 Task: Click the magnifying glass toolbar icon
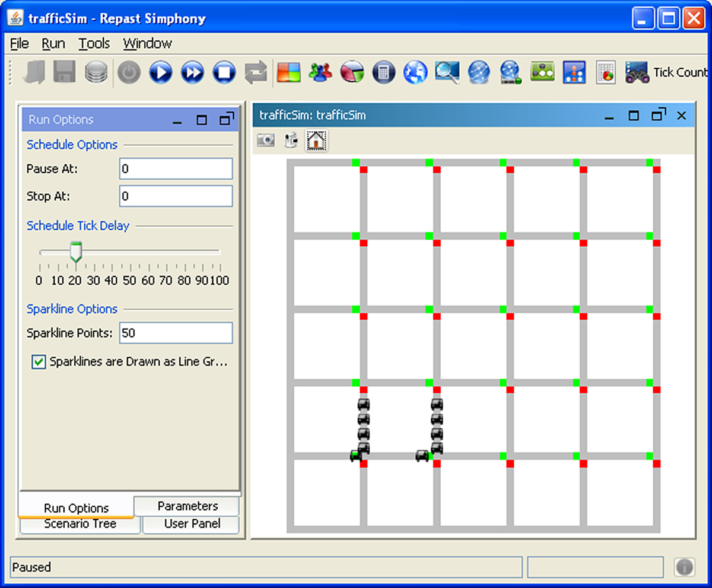(x=447, y=72)
